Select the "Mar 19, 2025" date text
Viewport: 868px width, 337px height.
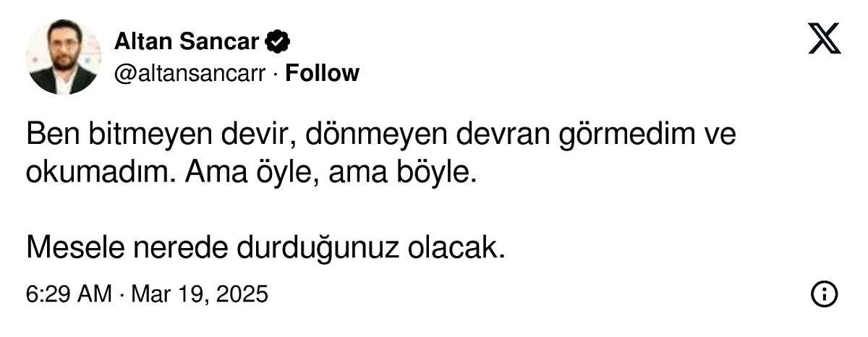199,294
